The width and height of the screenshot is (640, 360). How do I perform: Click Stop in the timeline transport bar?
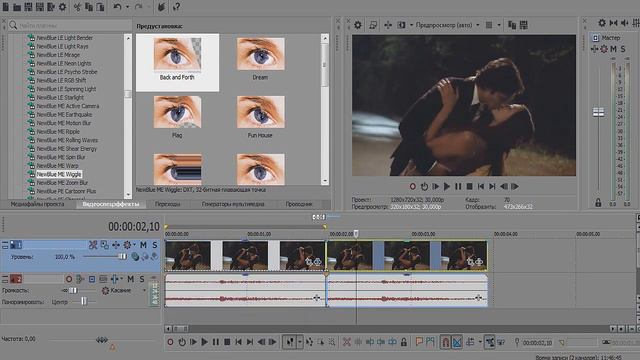227,342
